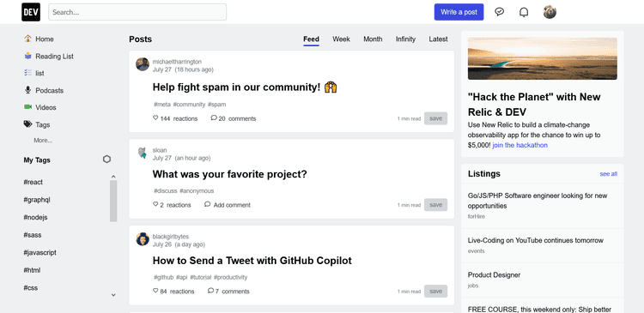Click the up arrow of My Tags list

(x=113, y=177)
